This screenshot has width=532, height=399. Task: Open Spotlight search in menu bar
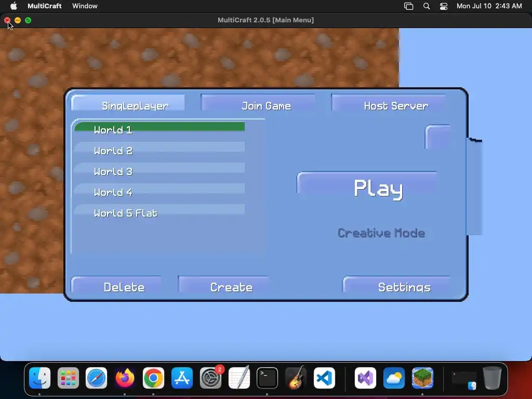[x=427, y=6]
